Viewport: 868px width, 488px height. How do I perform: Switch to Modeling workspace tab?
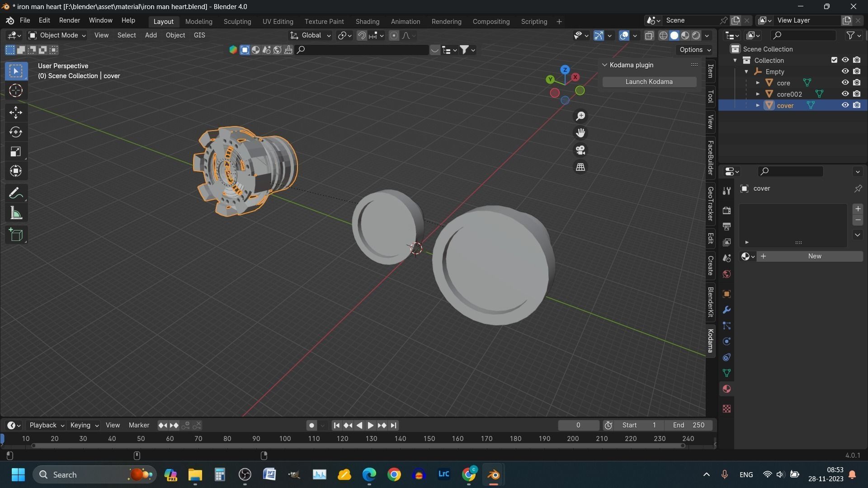(198, 22)
